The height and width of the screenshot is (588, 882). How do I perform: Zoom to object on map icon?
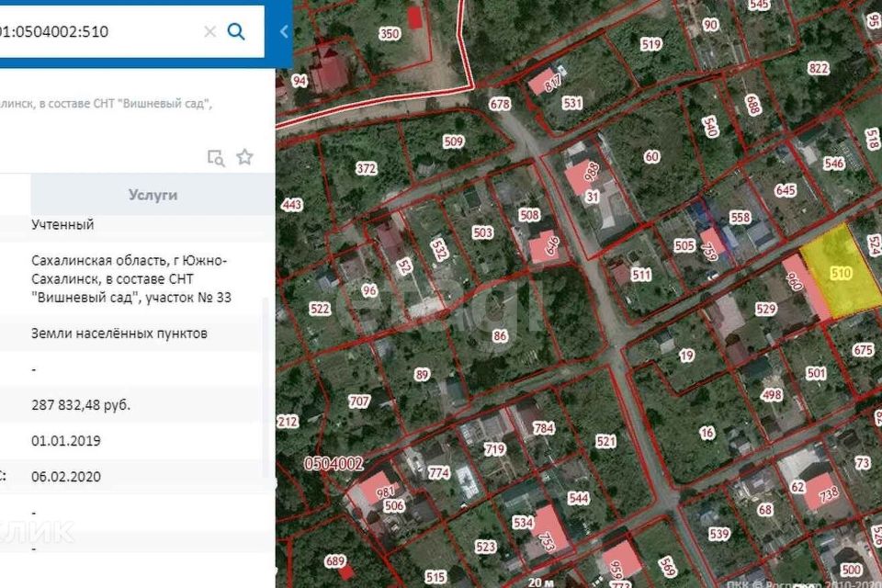(x=216, y=157)
